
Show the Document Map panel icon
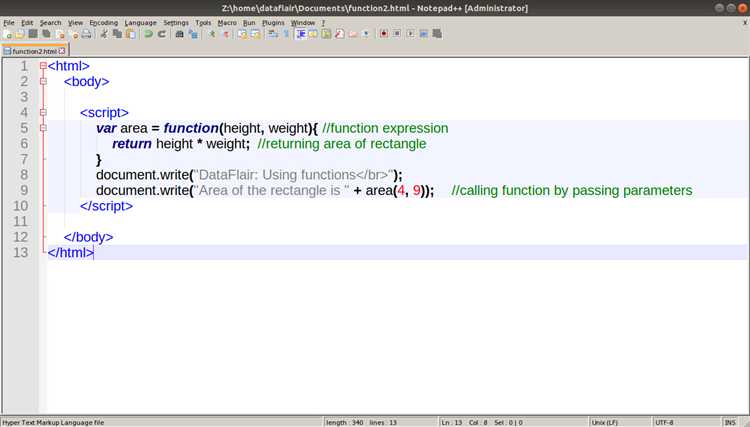tap(326, 34)
